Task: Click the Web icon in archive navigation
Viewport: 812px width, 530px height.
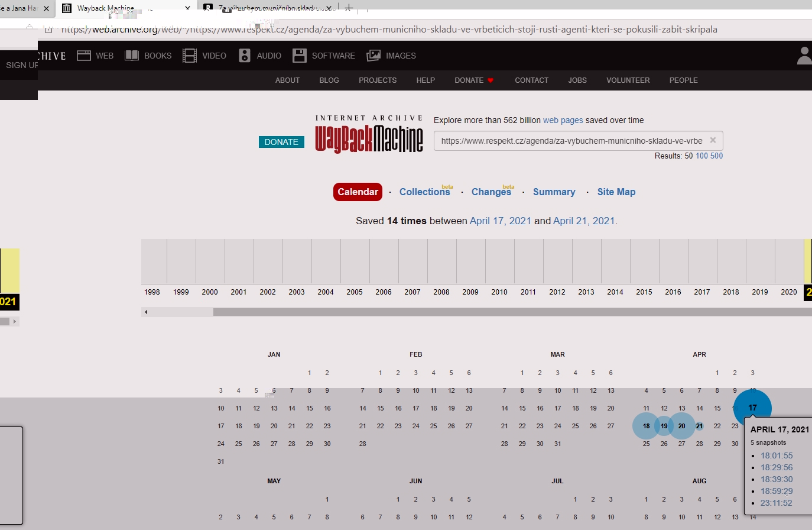Action: 84,56
